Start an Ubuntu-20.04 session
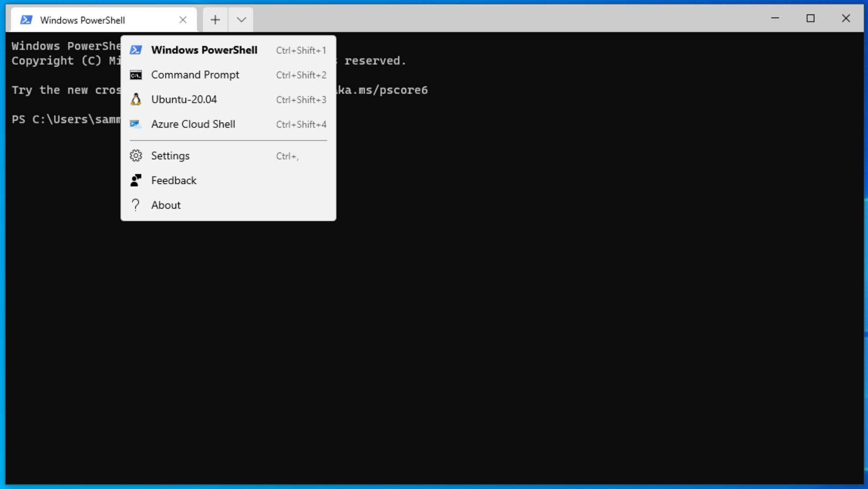 tap(228, 100)
